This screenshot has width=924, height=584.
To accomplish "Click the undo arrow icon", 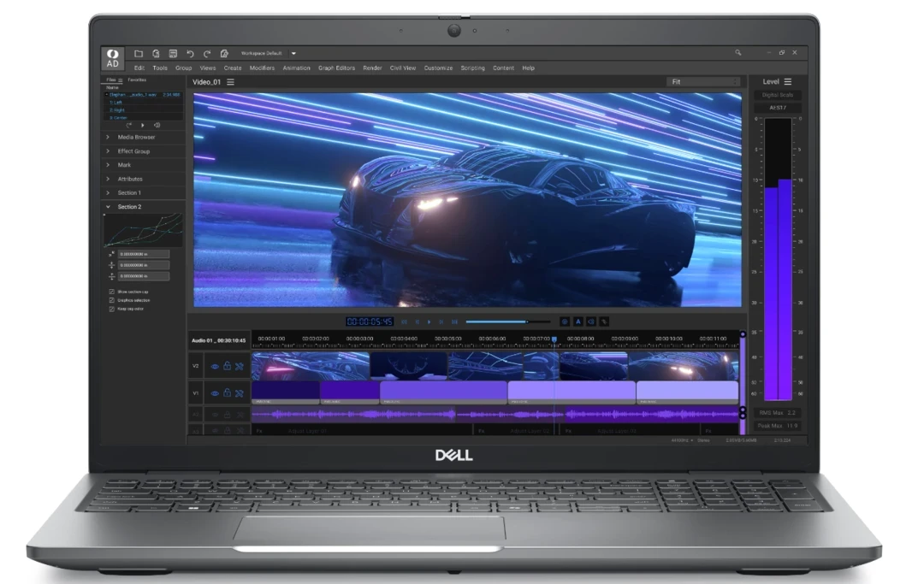I will (190, 53).
